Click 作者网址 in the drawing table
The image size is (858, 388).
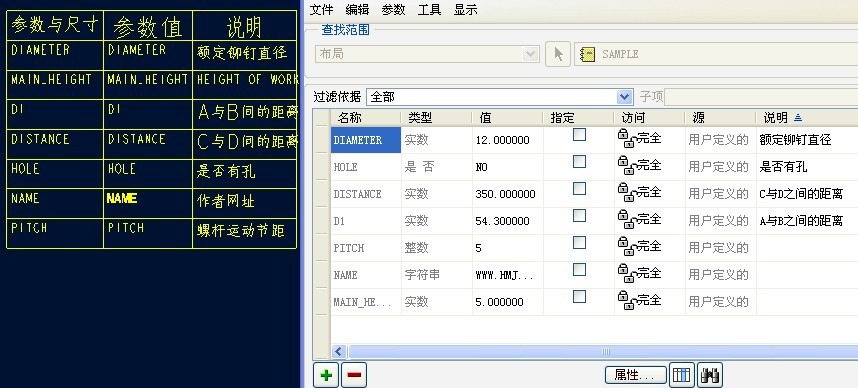(225, 201)
